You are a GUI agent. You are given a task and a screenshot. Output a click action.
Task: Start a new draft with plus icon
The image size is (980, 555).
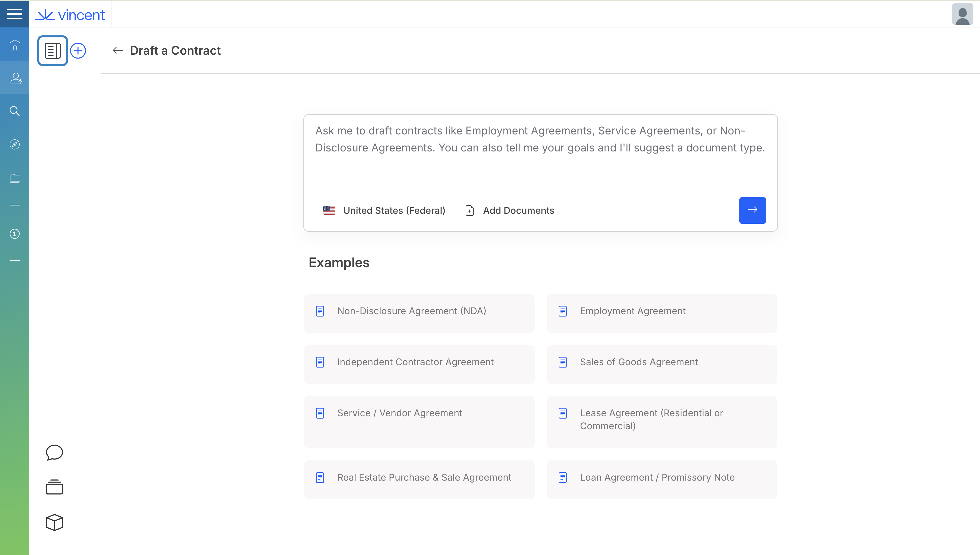(x=78, y=51)
